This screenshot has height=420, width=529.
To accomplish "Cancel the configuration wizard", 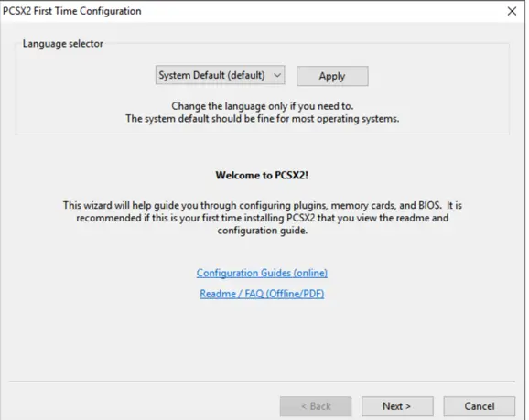I will (x=480, y=406).
